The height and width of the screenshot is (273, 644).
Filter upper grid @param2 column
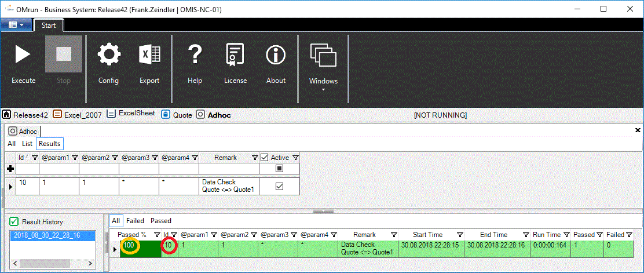115,158
